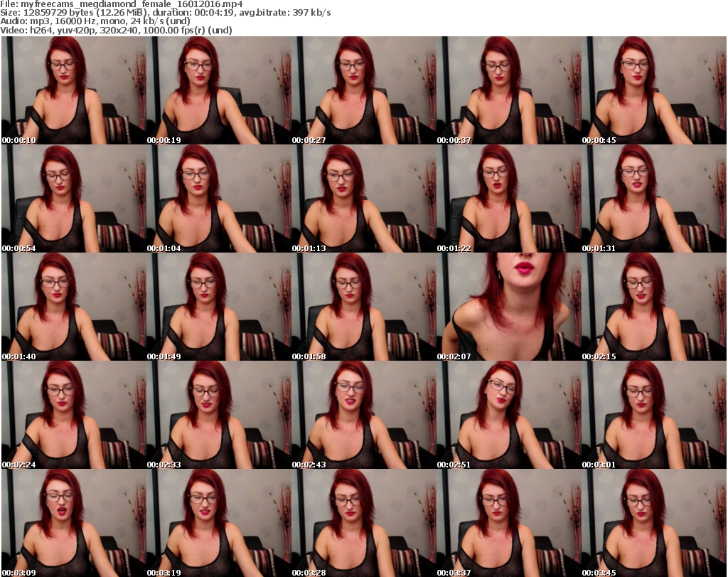
Task: Select the thumbnail stamped 00:01:58
Action: point(363,307)
